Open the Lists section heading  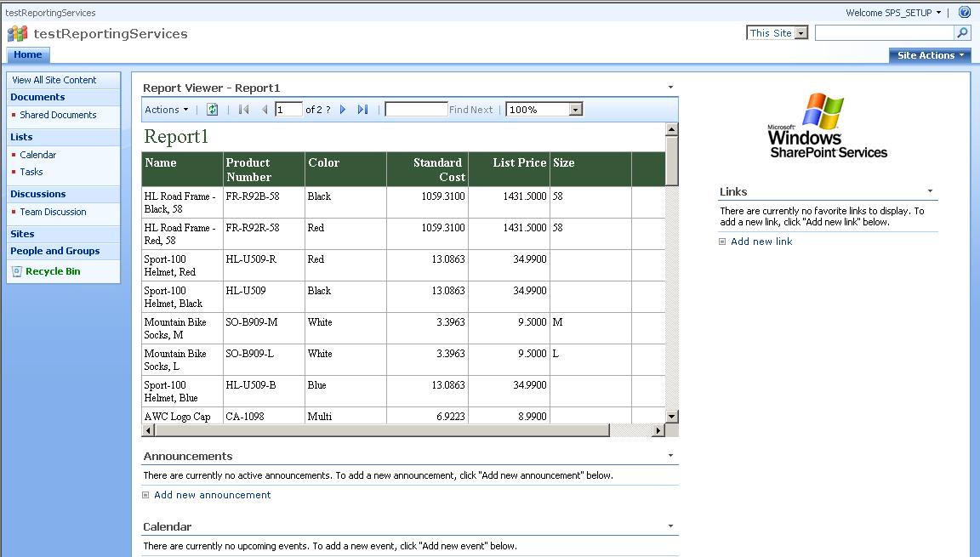(x=21, y=137)
